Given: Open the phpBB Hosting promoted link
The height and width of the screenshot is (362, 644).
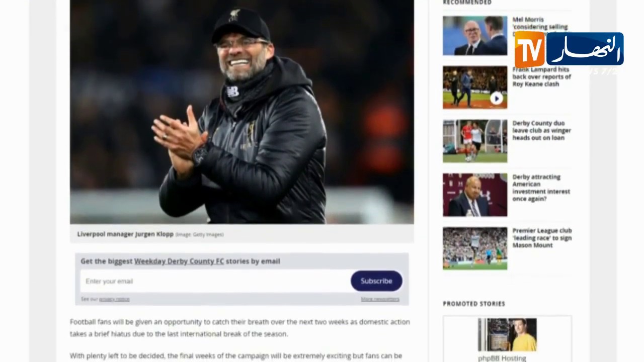Looking at the screenshot, I should click(502, 358).
